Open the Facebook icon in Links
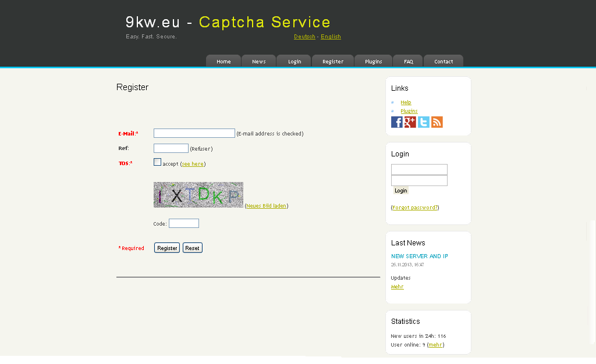This screenshot has height=364, width=596. (x=396, y=122)
